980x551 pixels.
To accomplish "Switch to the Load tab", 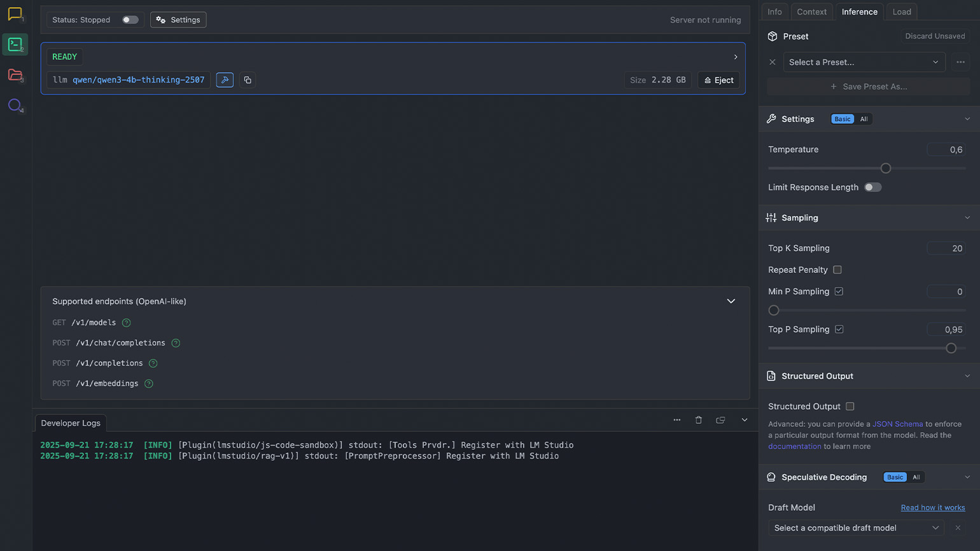I will point(902,11).
